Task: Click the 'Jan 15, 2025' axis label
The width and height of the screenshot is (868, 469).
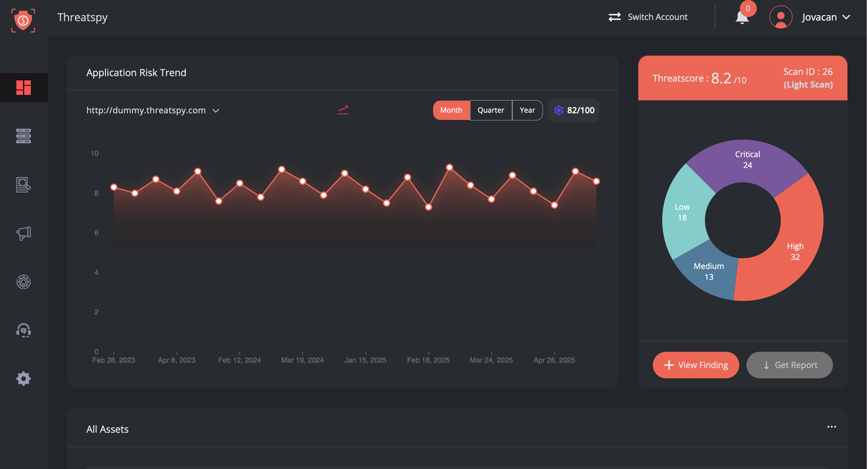Action: coord(365,360)
